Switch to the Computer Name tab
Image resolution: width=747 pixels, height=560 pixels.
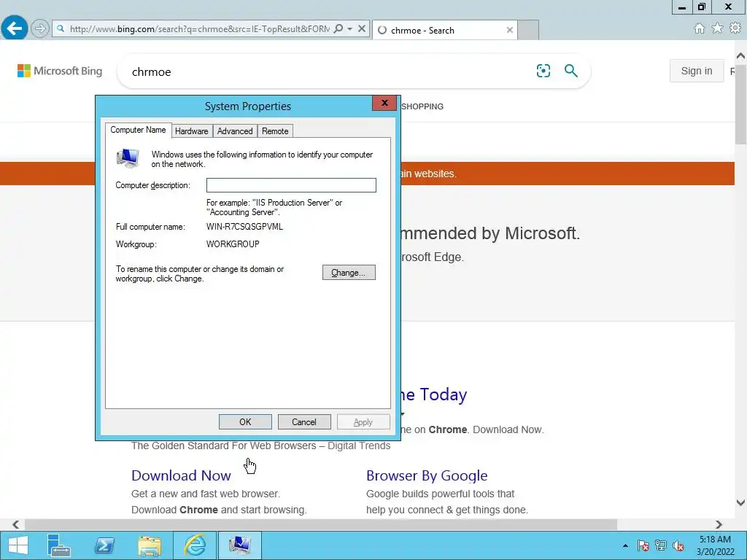tap(138, 130)
